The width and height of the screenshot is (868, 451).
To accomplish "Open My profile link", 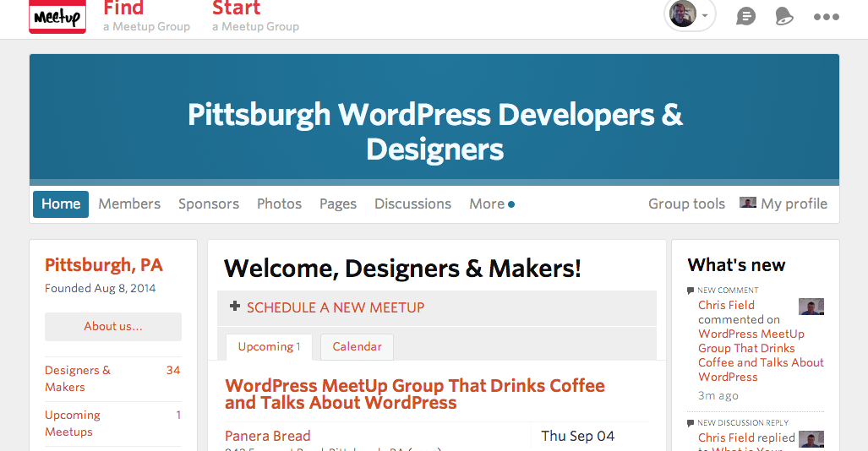I will click(x=794, y=204).
